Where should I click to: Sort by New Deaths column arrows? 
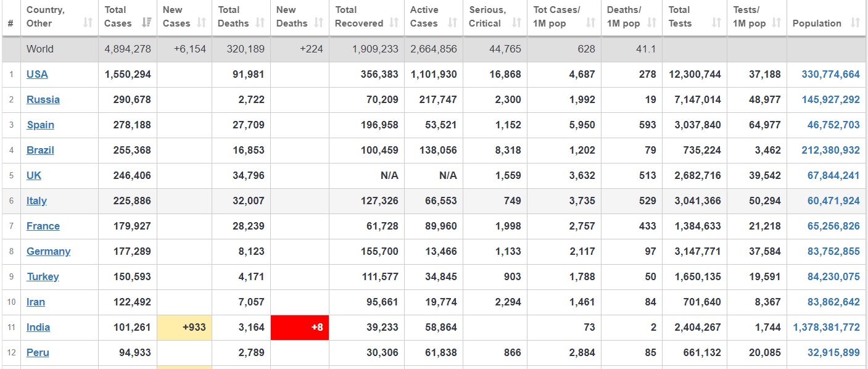(318, 23)
